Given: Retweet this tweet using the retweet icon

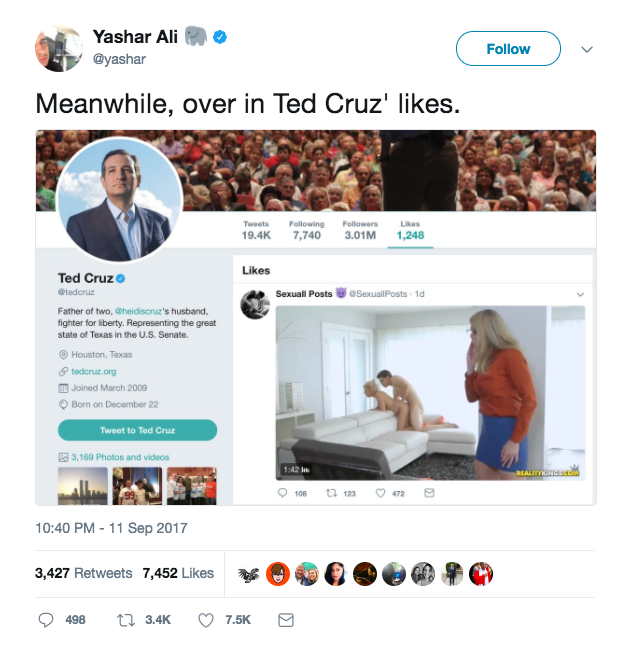Looking at the screenshot, I should (126, 620).
